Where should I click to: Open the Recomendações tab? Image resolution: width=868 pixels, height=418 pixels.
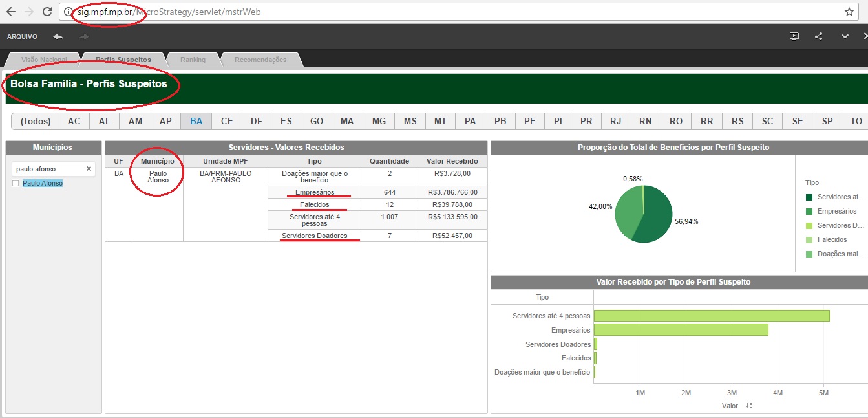click(x=260, y=60)
